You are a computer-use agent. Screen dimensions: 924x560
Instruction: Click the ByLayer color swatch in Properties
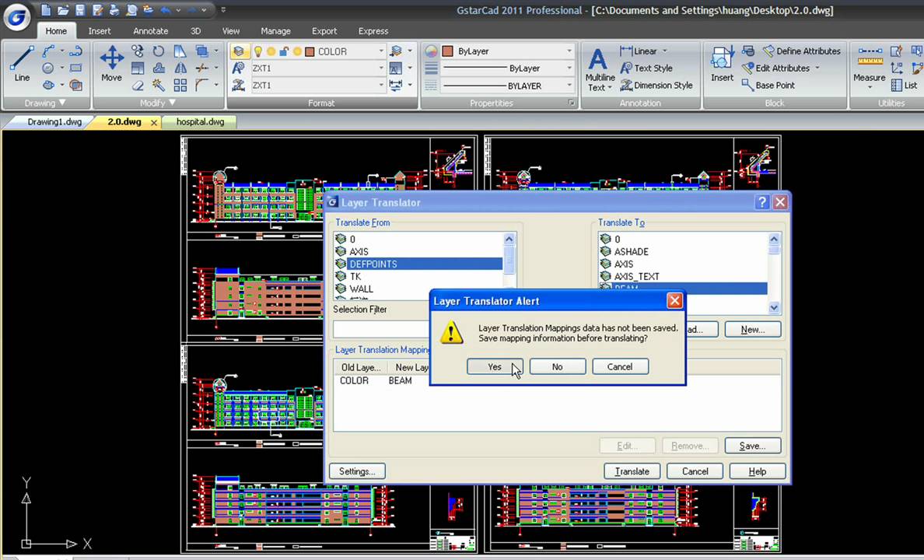pos(448,51)
